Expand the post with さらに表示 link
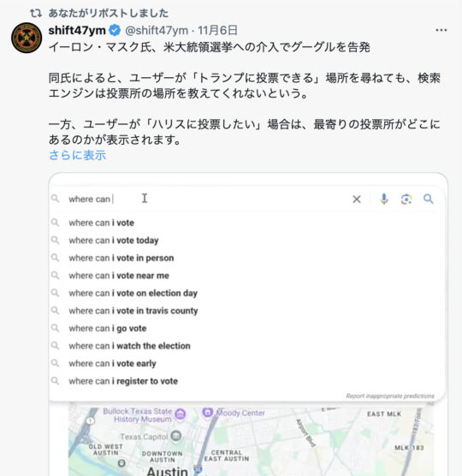Image resolution: width=462 pixels, height=476 pixels. tap(77, 155)
